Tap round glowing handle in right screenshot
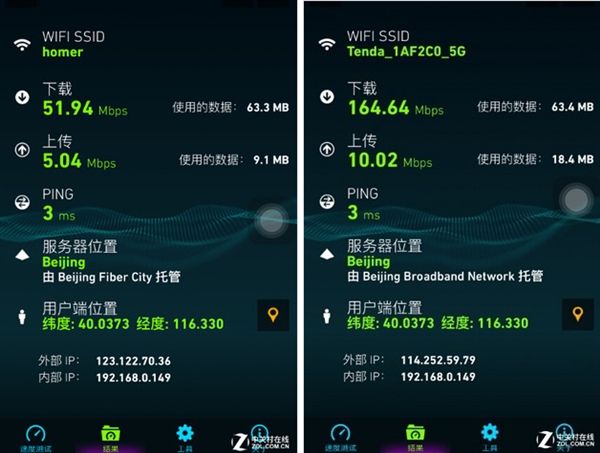600x453 pixels. (x=575, y=199)
